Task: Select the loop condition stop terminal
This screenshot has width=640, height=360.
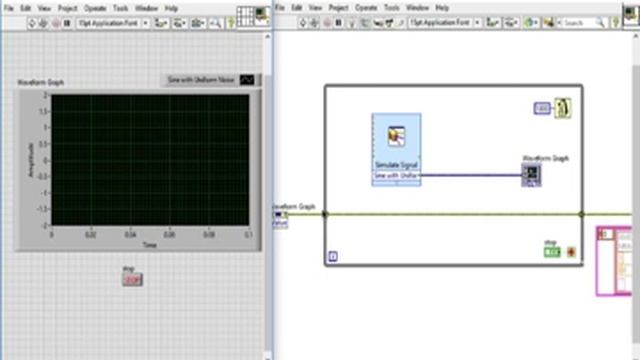Action: (x=571, y=252)
